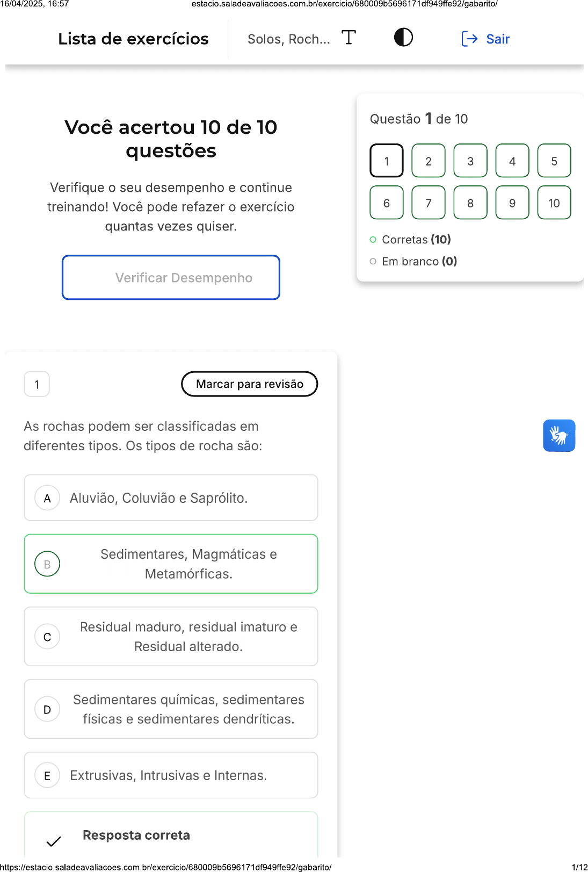
Task: Click the text size T icon
Action: [x=349, y=38]
